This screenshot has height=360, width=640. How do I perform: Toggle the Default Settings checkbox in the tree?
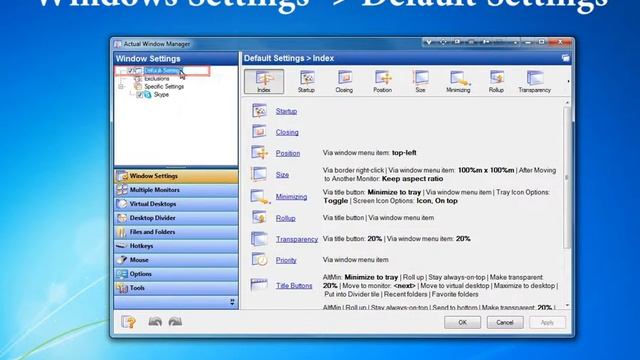[x=131, y=71]
